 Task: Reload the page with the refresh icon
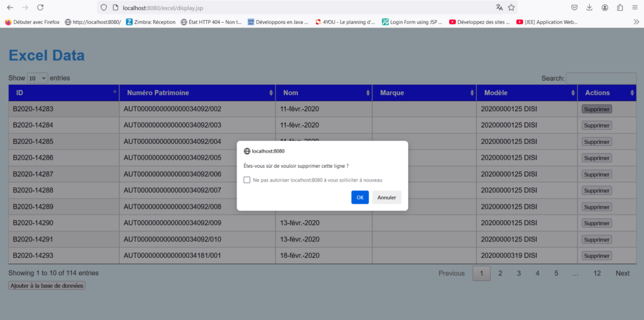[40, 8]
